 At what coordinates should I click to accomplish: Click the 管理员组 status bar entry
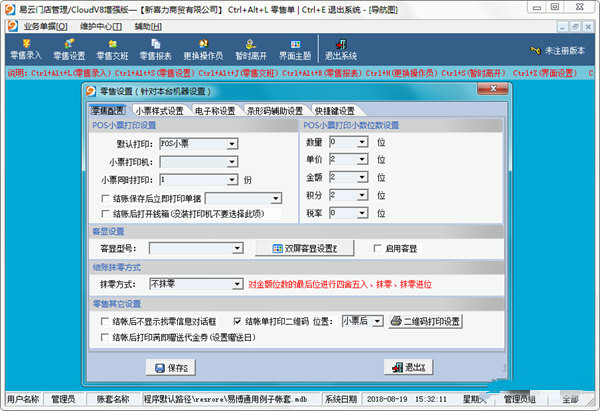point(519,399)
